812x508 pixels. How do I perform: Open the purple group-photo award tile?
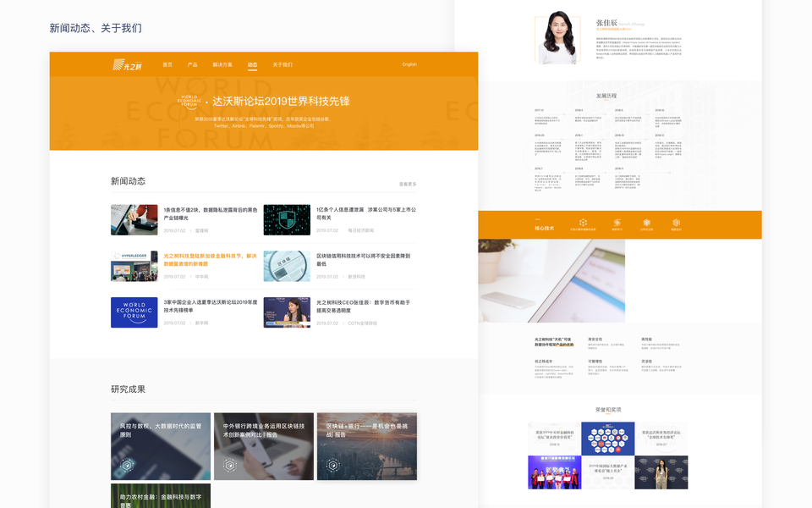pos(555,472)
